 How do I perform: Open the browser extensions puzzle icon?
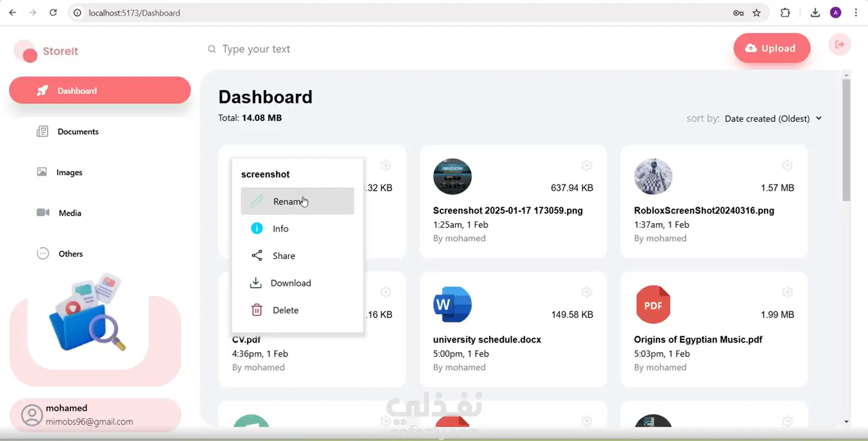click(785, 13)
